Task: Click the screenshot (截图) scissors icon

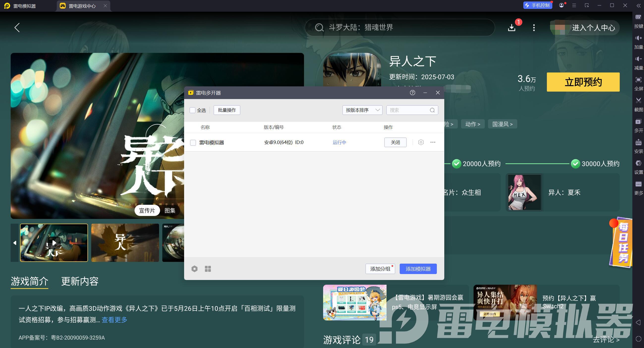Action: click(638, 101)
